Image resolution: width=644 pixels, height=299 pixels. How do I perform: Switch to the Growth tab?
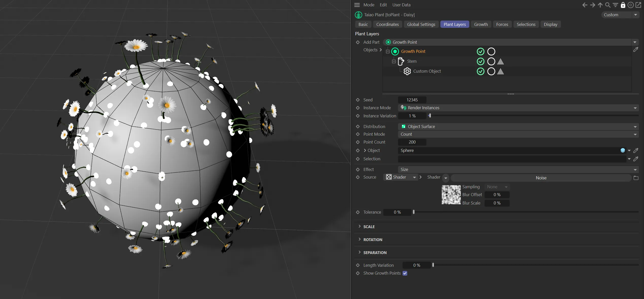pyautogui.click(x=481, y=24)
